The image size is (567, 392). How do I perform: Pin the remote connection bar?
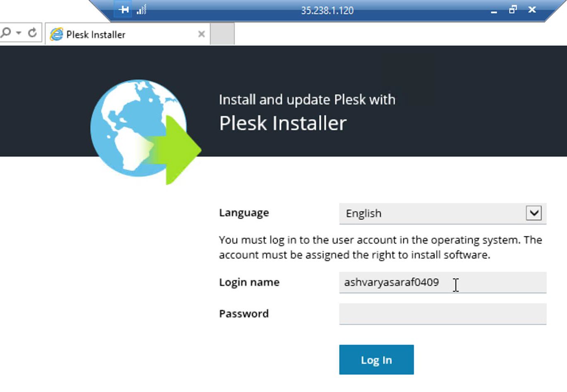(x=124, y=10)
